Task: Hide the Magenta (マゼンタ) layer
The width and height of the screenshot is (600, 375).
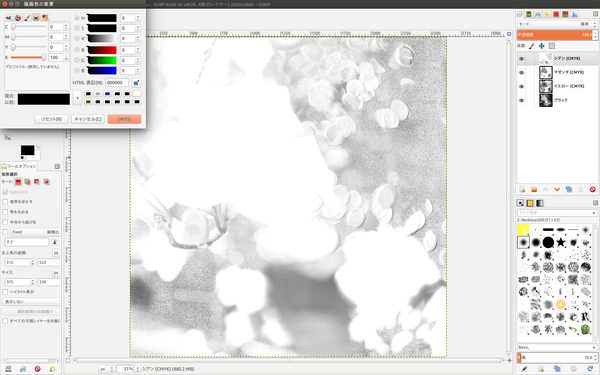Action: 521,72
